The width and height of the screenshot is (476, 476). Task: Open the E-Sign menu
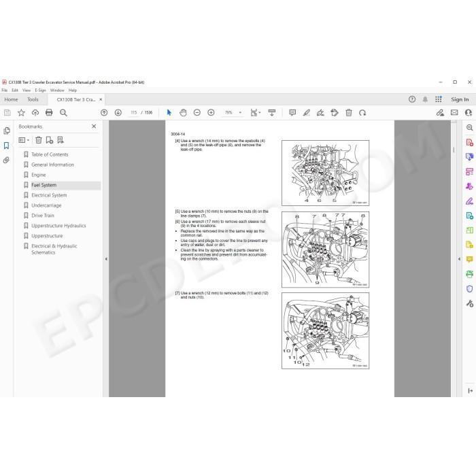(40, 90)
